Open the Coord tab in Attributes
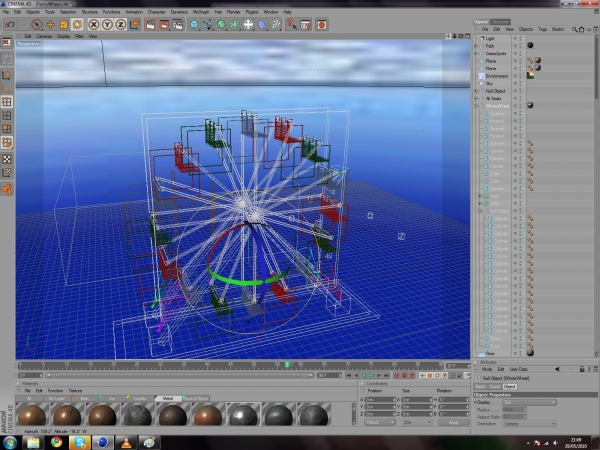The width and height of the screenshot is (600, 450). [494, 386]
